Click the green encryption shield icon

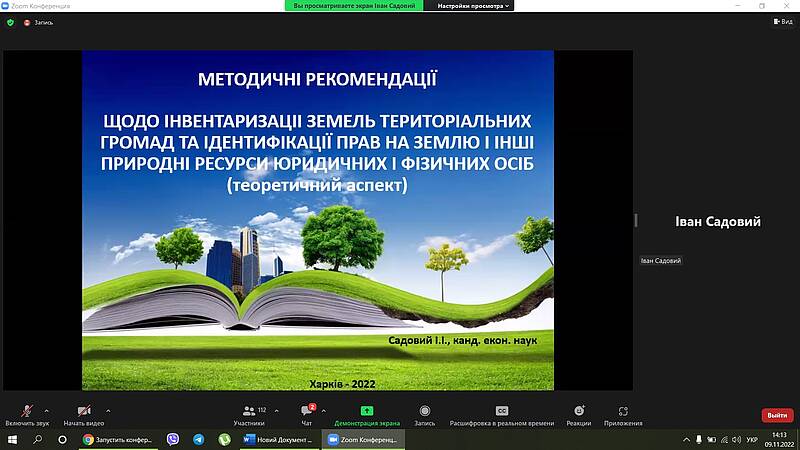[10, 22]
